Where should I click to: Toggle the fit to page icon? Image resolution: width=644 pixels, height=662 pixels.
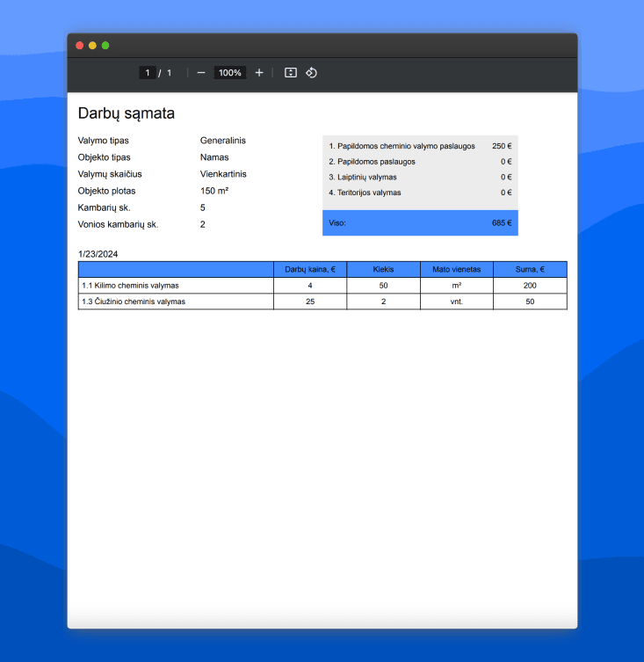tap(291, 73)
